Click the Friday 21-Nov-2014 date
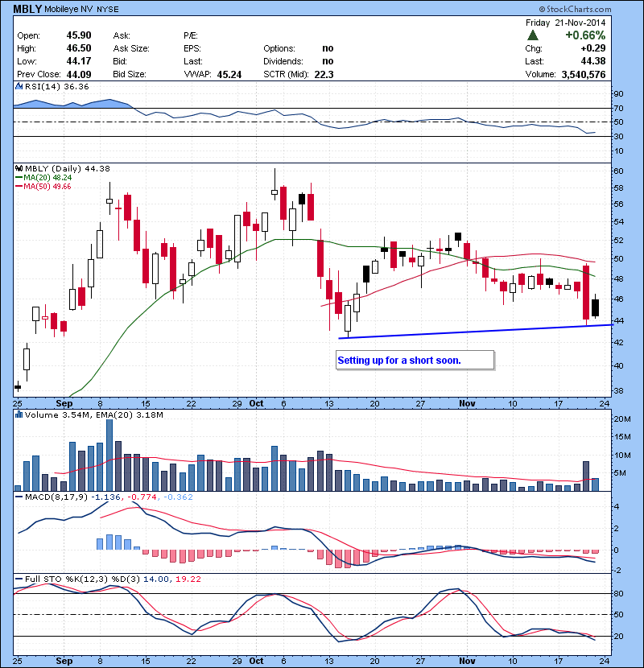This screenshot has width=644, height=668. pyautogui.click(x=566, y=23)
